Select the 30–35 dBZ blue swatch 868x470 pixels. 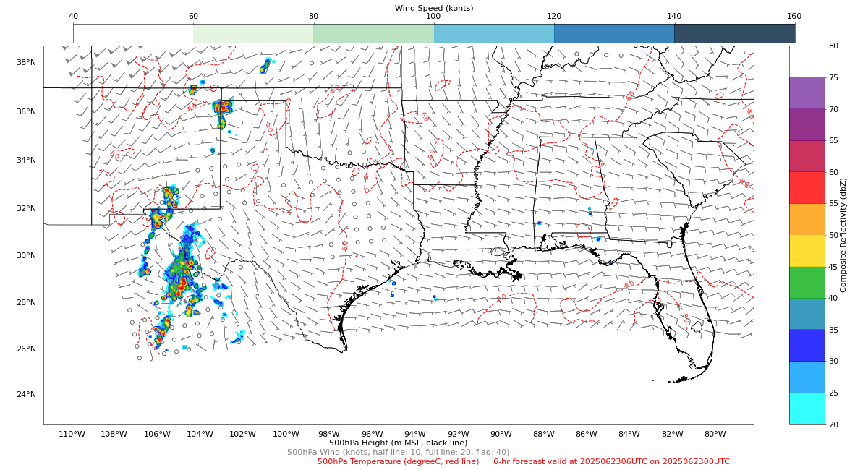(807, 345)
